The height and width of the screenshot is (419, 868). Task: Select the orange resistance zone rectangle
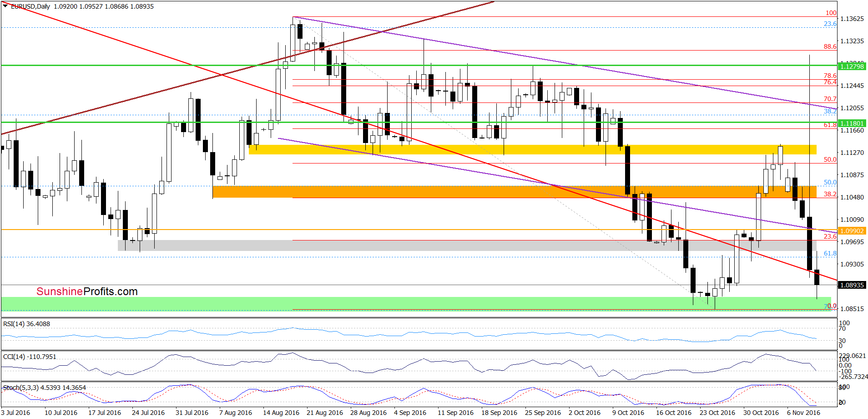pos(515,191)
